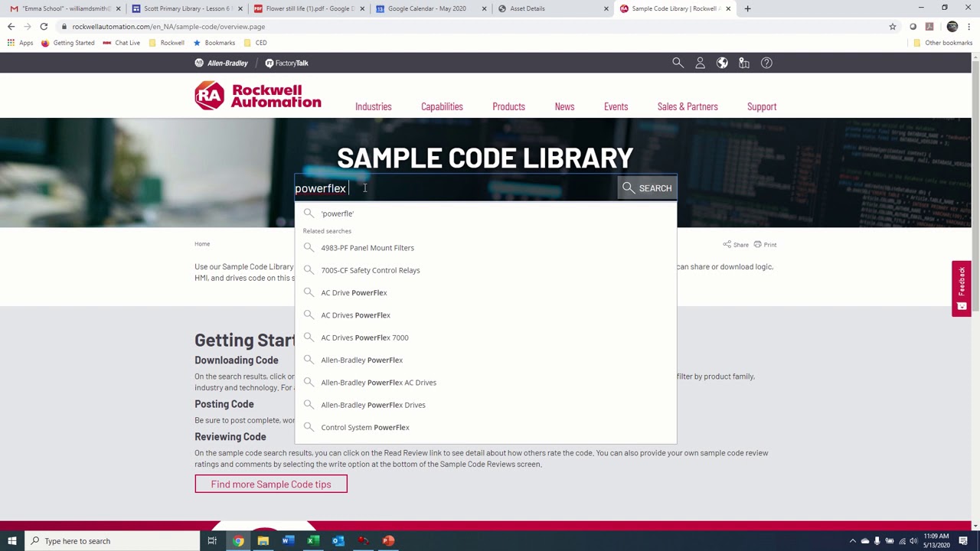Open the Windows Start menu
Screen dimensions: 980x551
[x=12, y=541]
